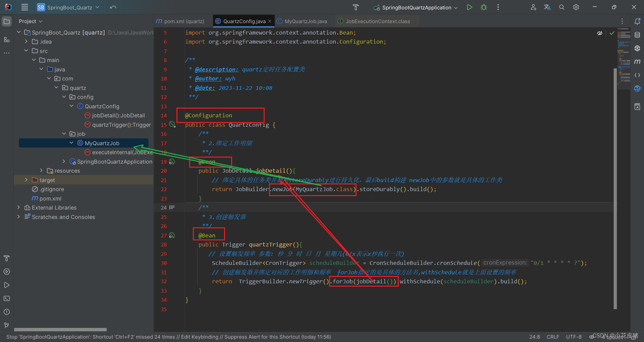The width and height of the screenshot is (644, 342).
Task: Expand the .idea folder
Action: pos(26,42)
